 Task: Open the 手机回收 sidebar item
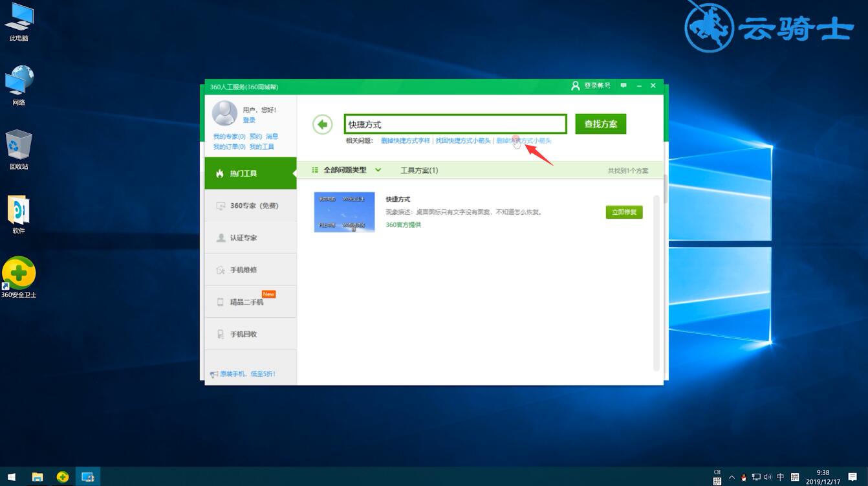click(x=250, y=334)
